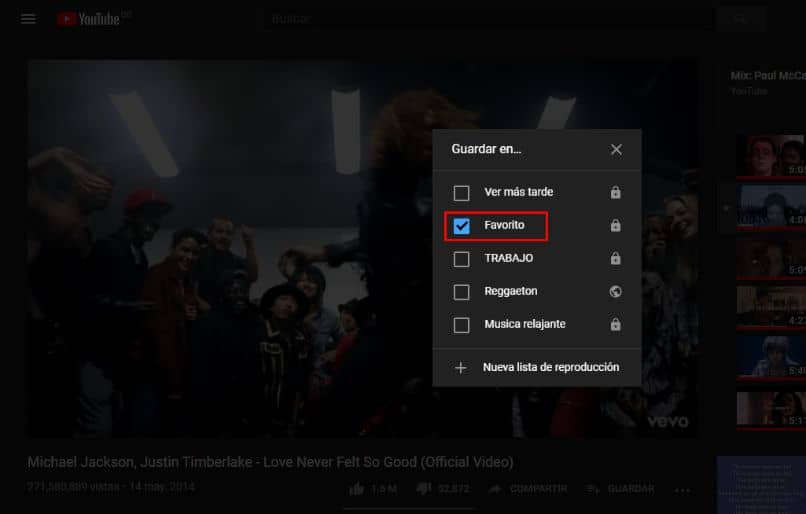The image size is (806, 514).
Task: Open the Mix: Paul McCartney playlist title
Action: coord(768,76)
